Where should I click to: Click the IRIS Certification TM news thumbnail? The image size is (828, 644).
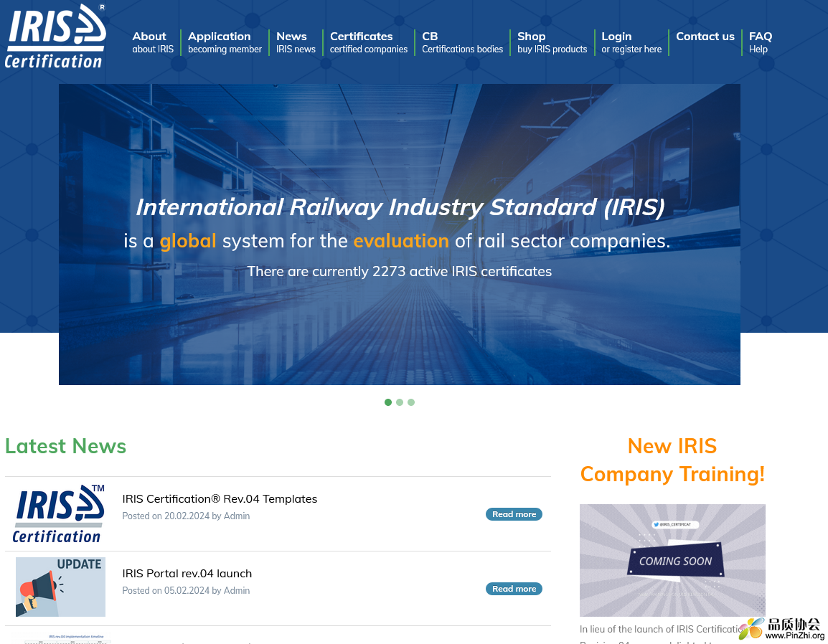(59, 514)
